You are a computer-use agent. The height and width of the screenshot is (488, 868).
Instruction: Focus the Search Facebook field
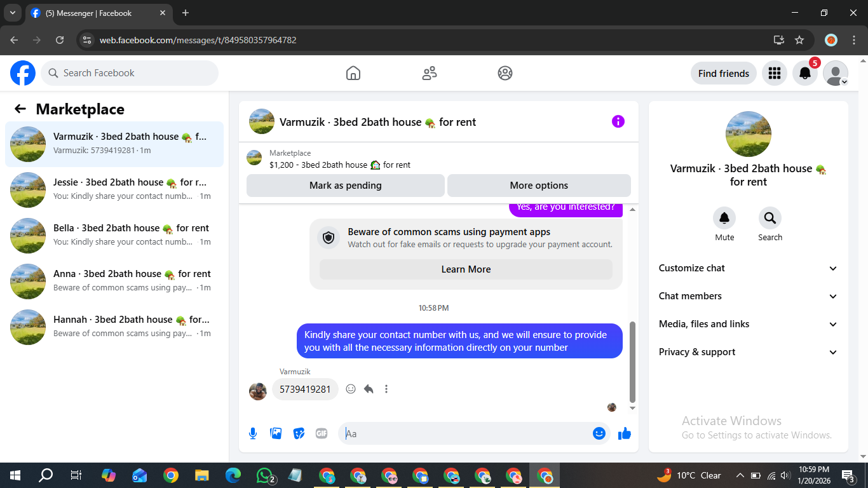(x=130, y=73)
